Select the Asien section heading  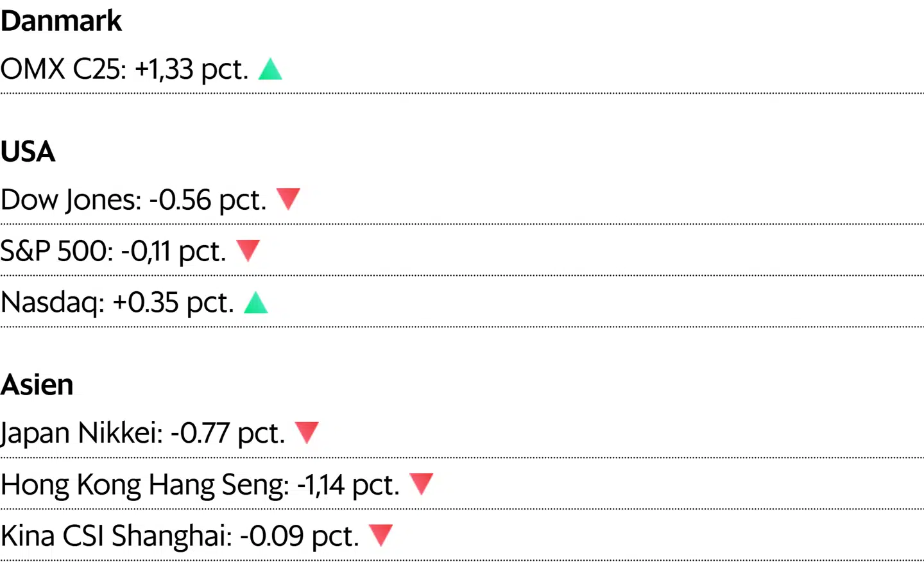coord(37,385)
